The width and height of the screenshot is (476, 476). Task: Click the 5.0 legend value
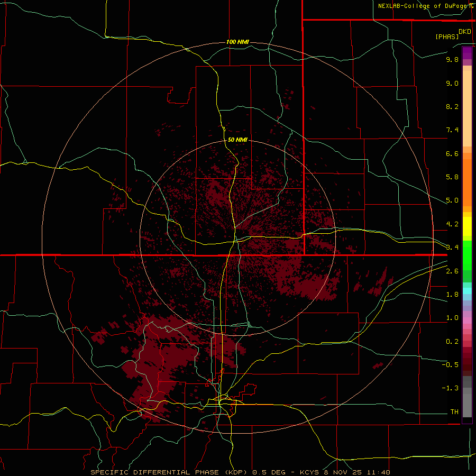[452, 200]
